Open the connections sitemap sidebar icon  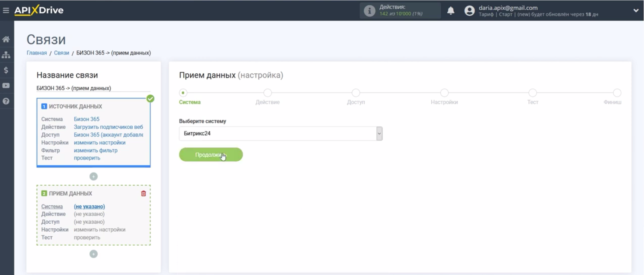pos(6,55)
